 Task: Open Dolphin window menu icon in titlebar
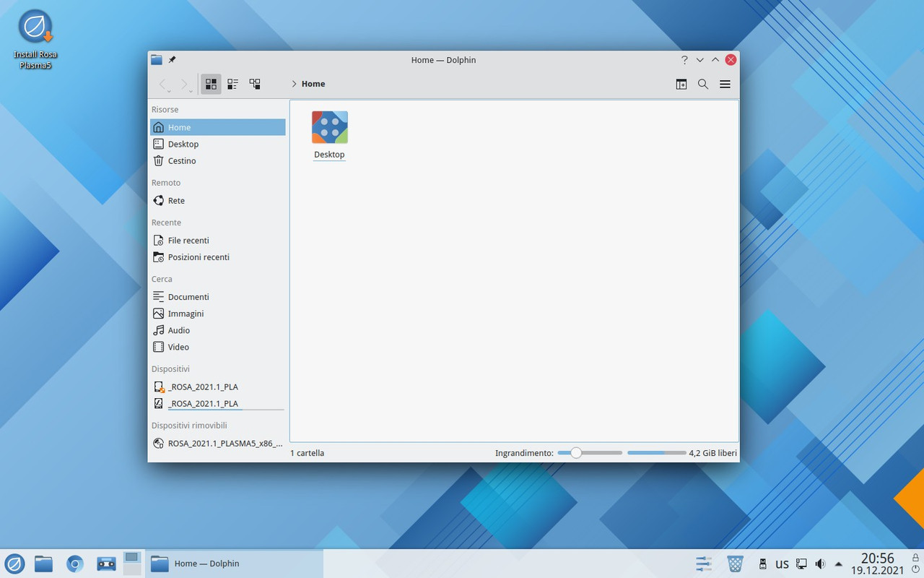(x=157, y=60)
